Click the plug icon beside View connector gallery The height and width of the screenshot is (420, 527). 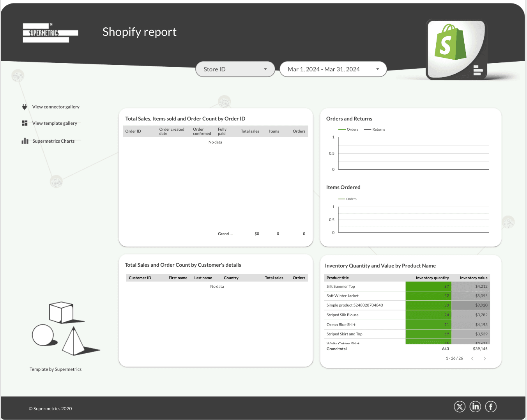pos(25,107)
